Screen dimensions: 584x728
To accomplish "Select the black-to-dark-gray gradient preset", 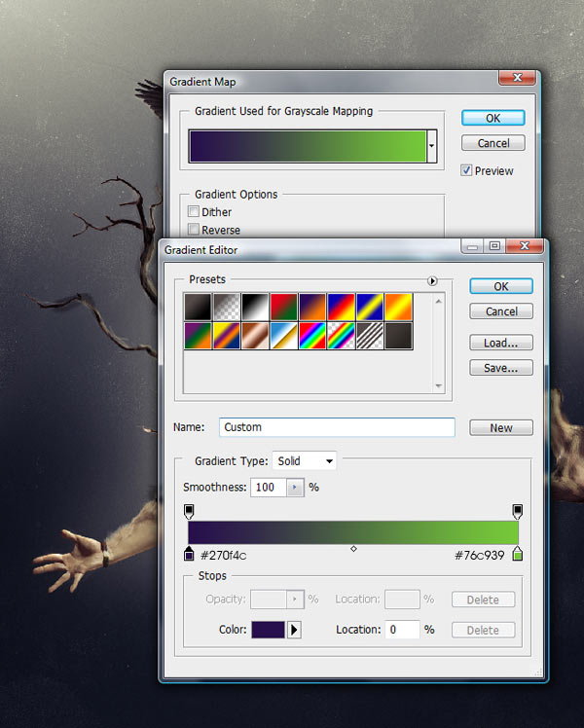I will (198, 307).
